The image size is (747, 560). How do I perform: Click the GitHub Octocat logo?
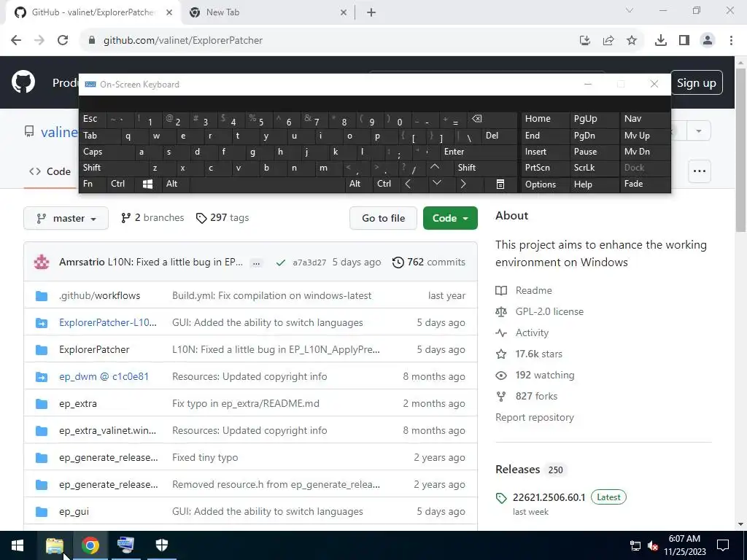click(23, 82)
